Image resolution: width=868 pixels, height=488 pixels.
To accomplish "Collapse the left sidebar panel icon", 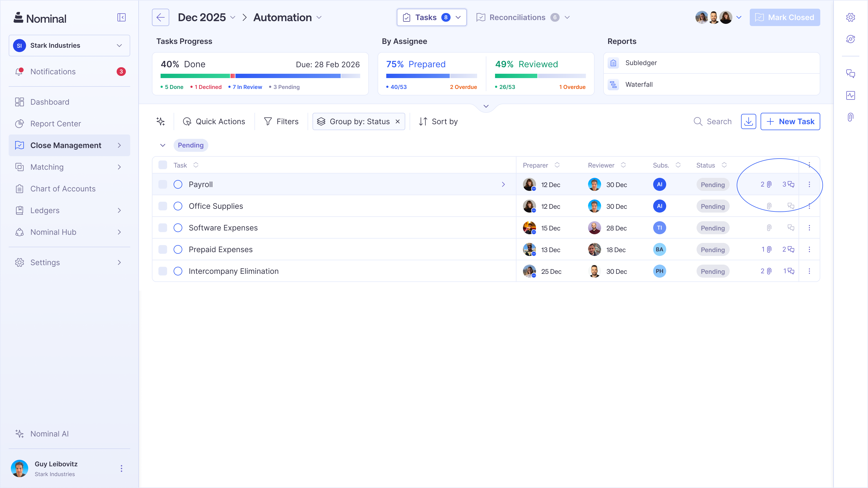I will (121, 18).
